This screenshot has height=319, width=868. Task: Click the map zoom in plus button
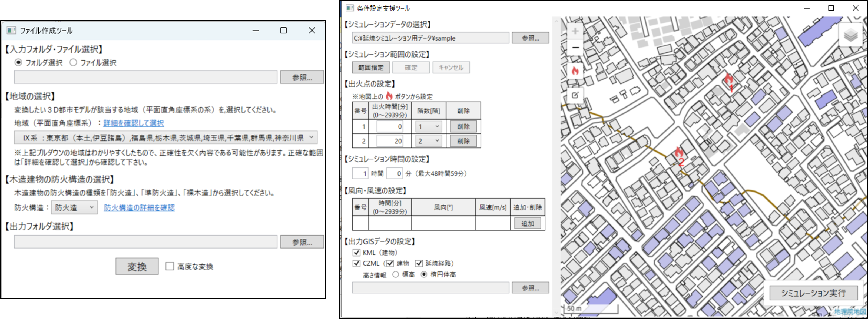point(575,31)
